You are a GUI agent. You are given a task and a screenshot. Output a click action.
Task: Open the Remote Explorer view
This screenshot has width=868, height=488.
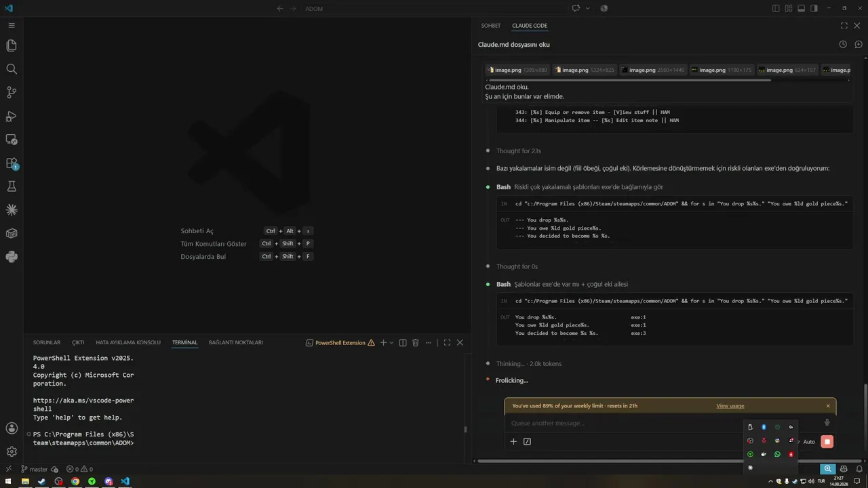coord(12,140)
